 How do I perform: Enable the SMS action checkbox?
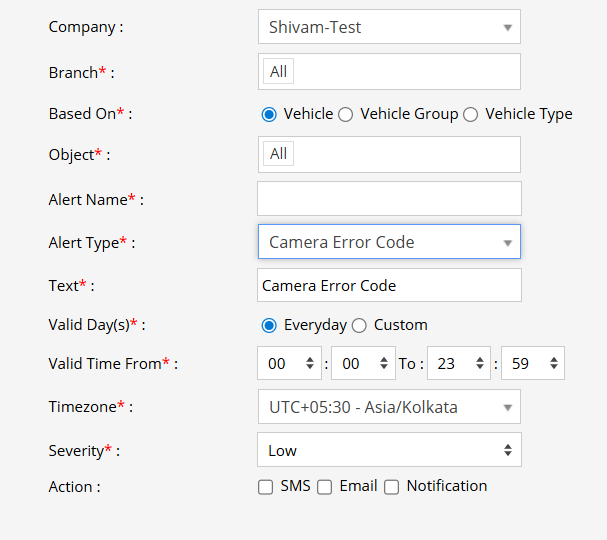coord(266,487)
